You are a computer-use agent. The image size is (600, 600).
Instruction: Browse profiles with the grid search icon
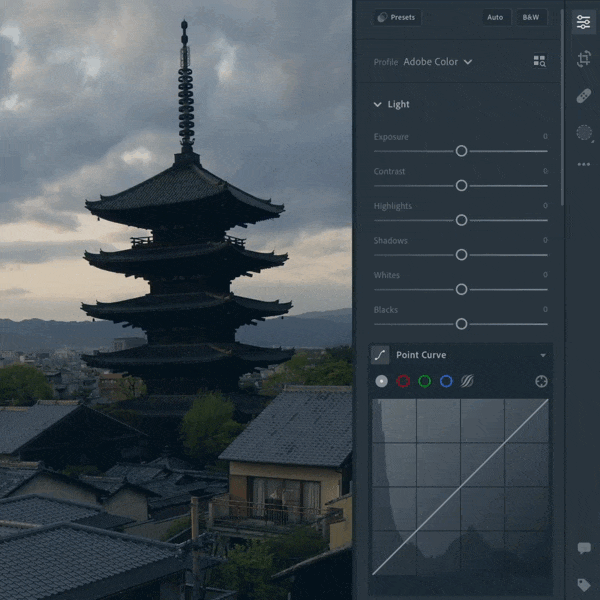pos(540,60)
